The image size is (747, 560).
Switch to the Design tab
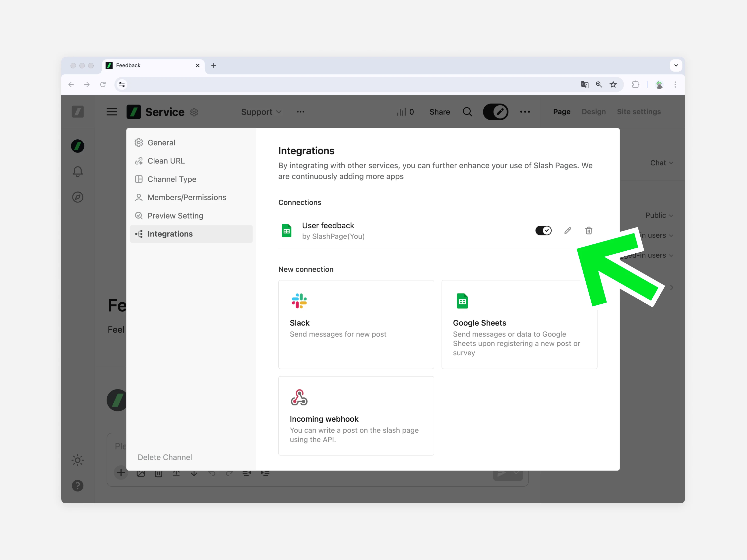(593, 112)
